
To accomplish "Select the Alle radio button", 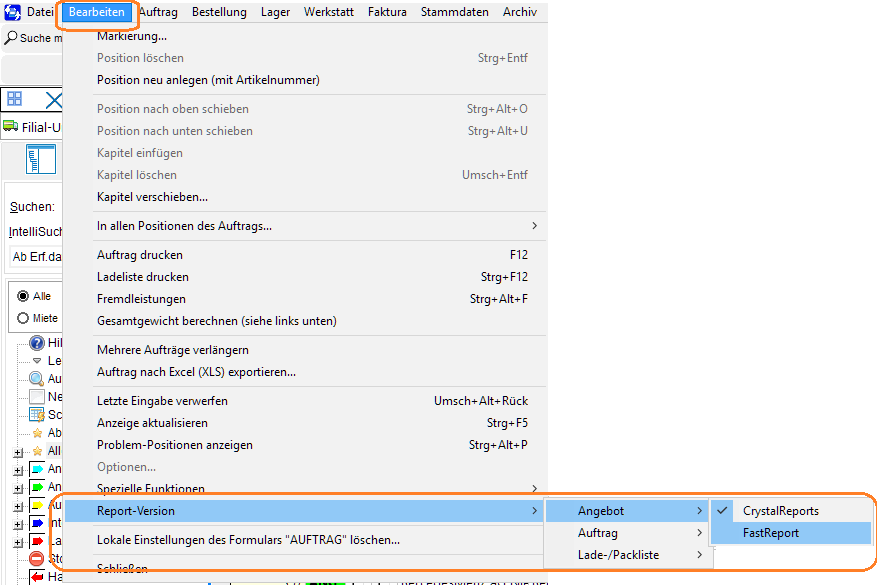I will (23, 296).
